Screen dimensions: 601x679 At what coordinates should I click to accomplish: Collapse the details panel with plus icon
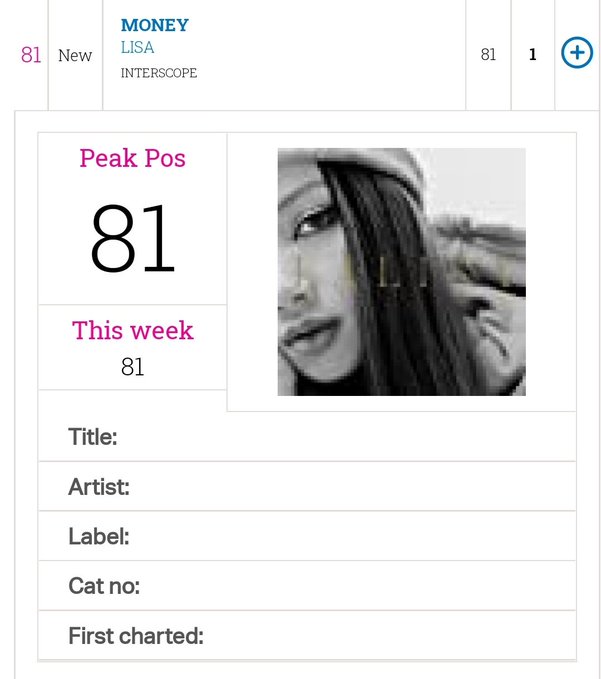pos(577,53)
